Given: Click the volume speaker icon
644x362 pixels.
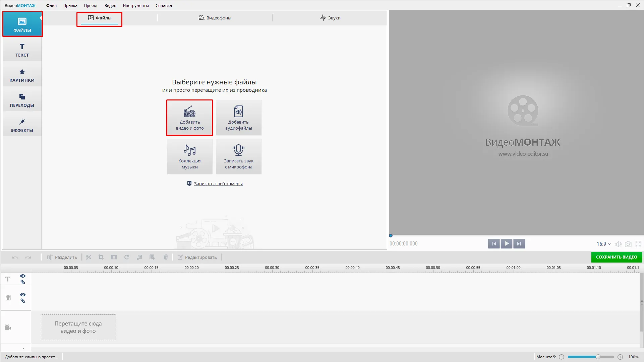Looking at the screenshot, I should point(618,244).
